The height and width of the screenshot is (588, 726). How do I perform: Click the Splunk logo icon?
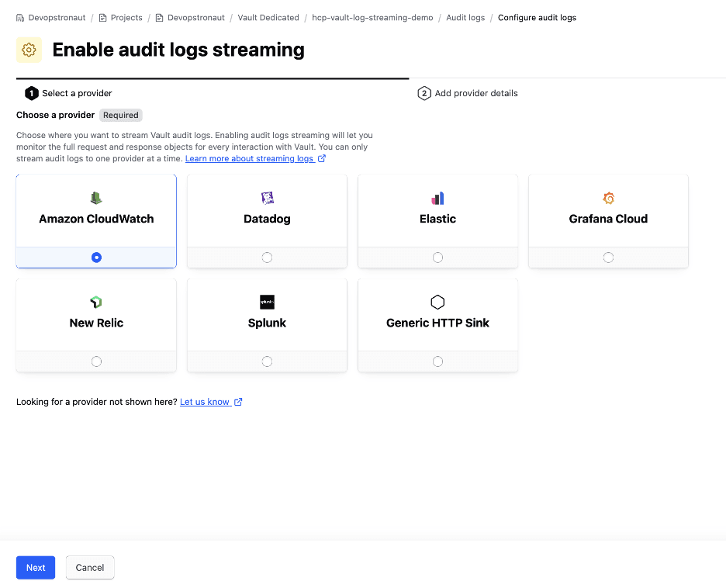point(267,302)
